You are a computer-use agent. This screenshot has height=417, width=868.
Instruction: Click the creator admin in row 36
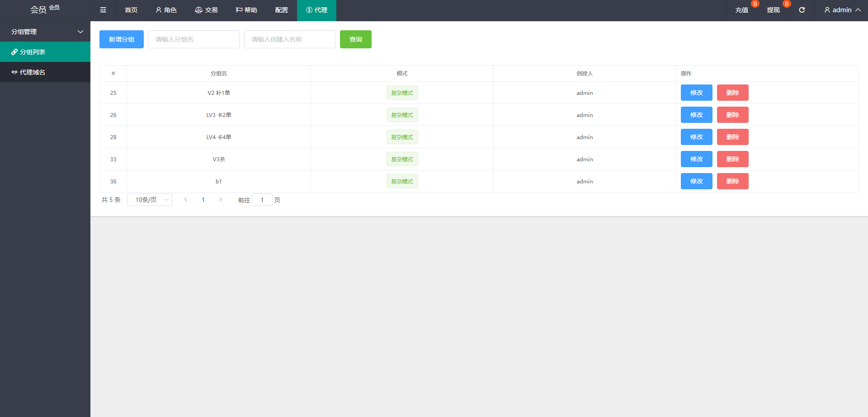point(585,181)
